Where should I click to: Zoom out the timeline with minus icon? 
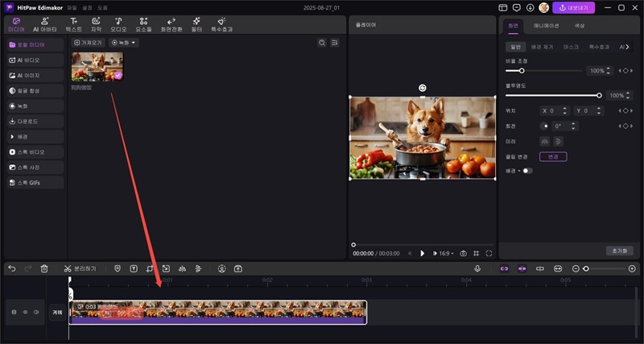576,269
